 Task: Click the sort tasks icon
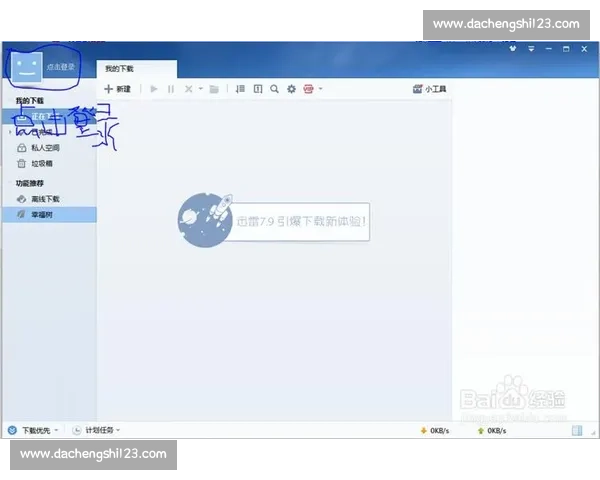coord(240,89)
